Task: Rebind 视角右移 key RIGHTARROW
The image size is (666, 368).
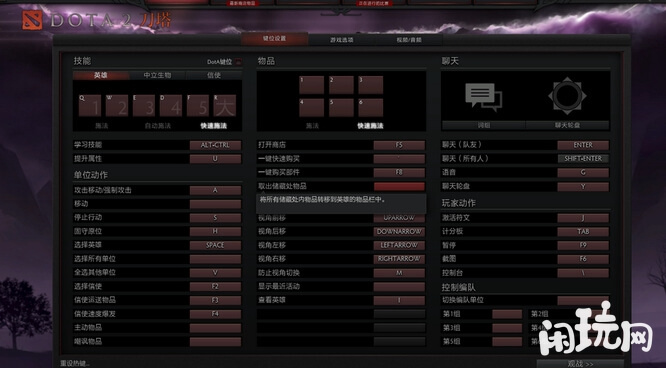Action: [x=399, y=259]
